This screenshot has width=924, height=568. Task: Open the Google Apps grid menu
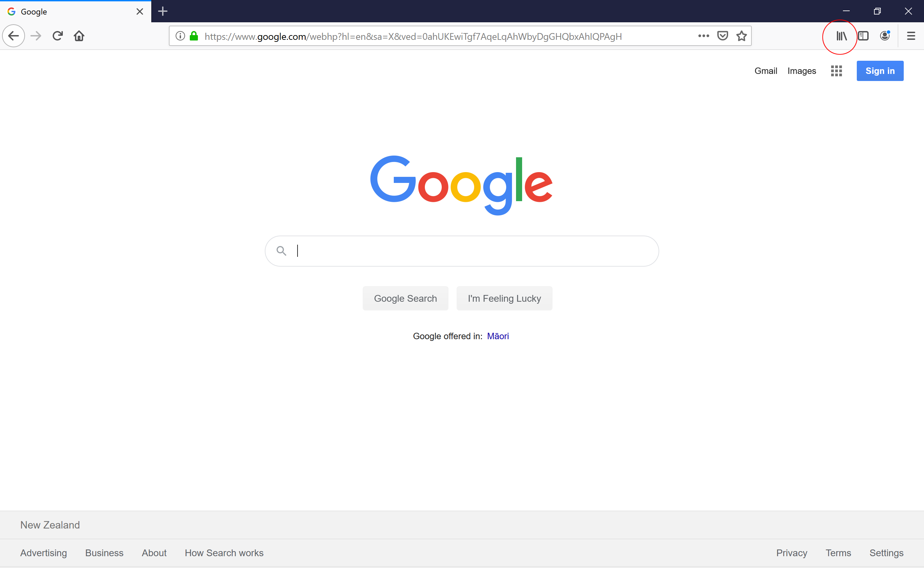836,71
